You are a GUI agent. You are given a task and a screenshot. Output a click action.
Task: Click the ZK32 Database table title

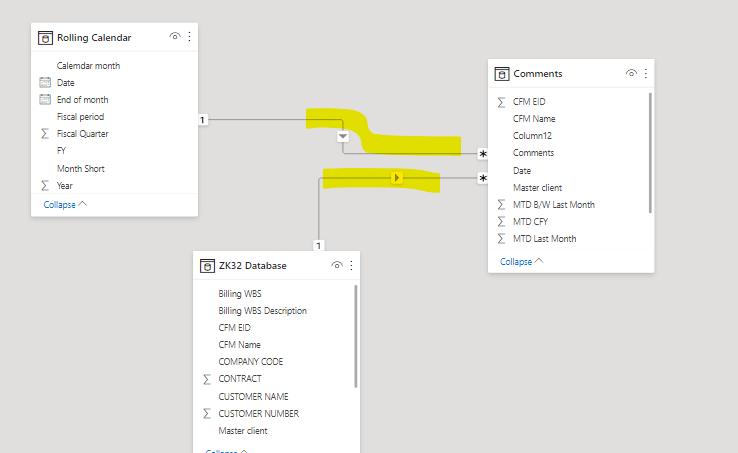252,266
